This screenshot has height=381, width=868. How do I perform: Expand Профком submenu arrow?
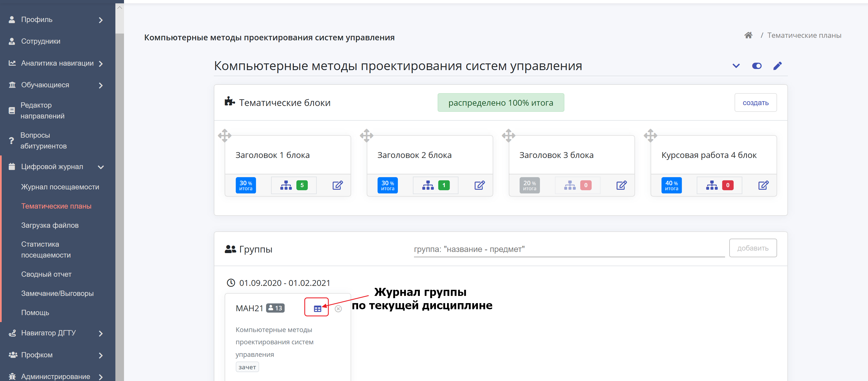100,355
